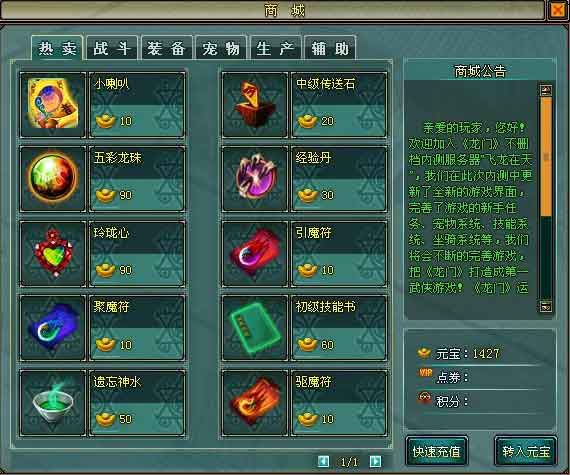Click the 快速充值 button
This screenshot has height=475, width=570.
coord(437,451)
